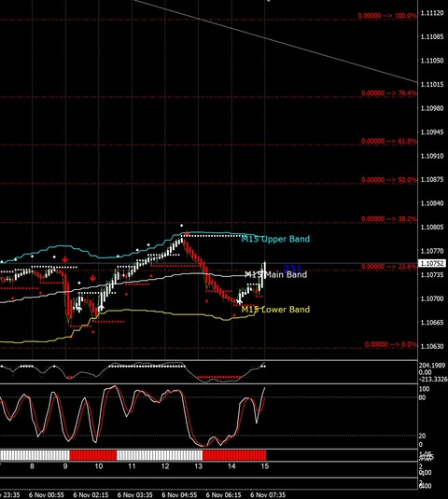Select the 6 Nov 03:35 time label
This screenshot has height=499, width=448.
(x=135, y=495)
